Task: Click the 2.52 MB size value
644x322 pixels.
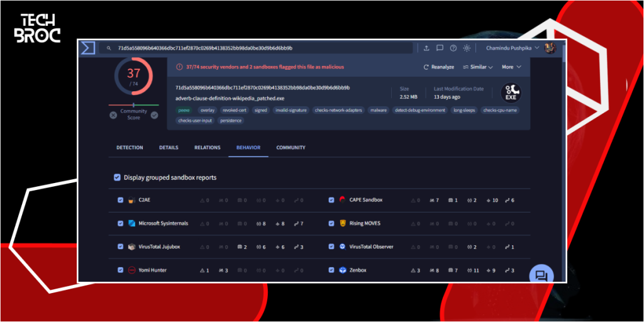Action: (x=408, y=97)
